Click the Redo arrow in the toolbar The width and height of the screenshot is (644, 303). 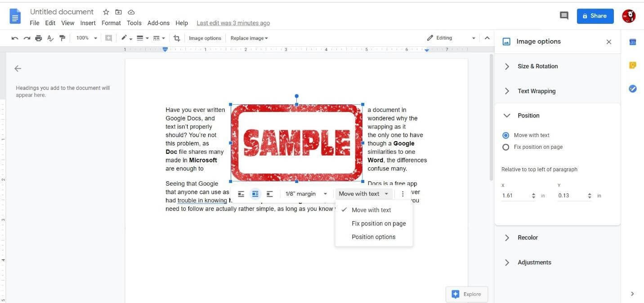click(x=27, y=38)
